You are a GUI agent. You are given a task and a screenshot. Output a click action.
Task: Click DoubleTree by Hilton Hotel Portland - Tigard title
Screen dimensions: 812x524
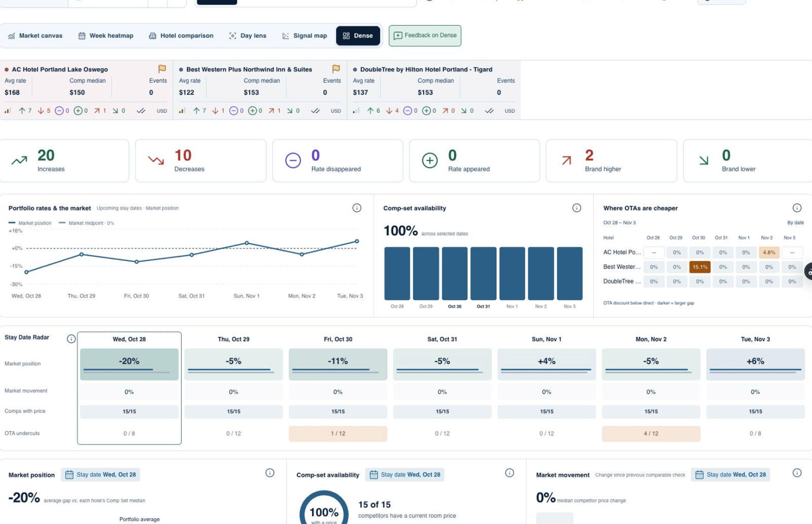(x=426, y=70)
